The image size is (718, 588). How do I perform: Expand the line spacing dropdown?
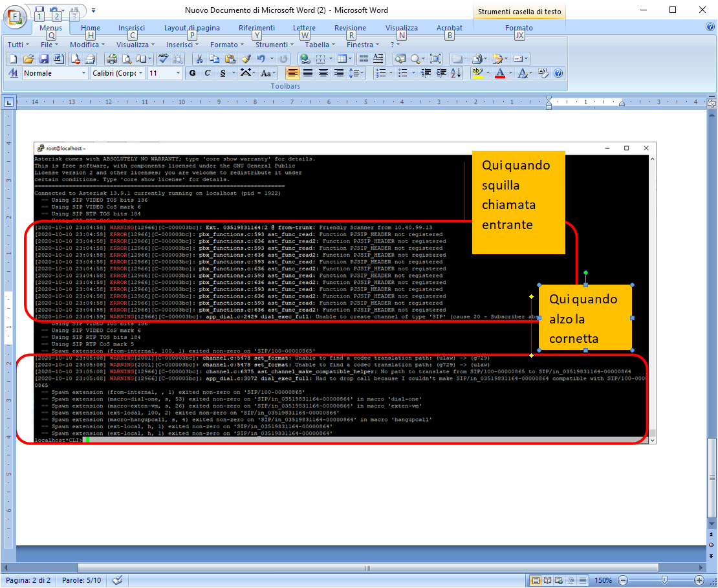click(x=356, y=73)
